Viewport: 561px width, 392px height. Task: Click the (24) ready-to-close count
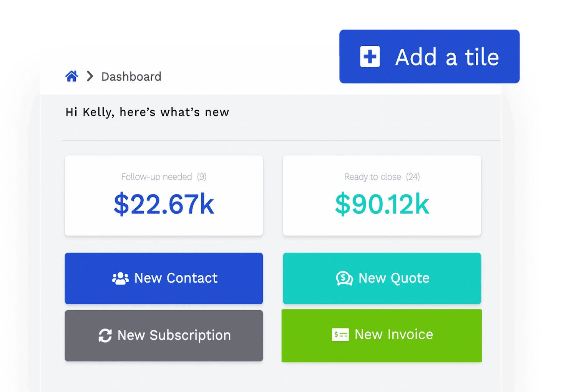(413, 177)
